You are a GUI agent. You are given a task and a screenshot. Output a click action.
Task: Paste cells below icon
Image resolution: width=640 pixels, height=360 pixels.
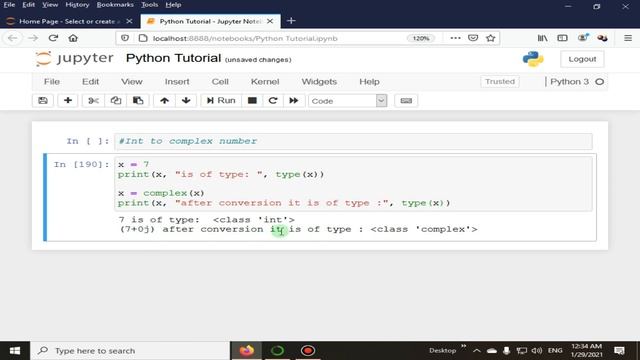[x=138, y=100]
